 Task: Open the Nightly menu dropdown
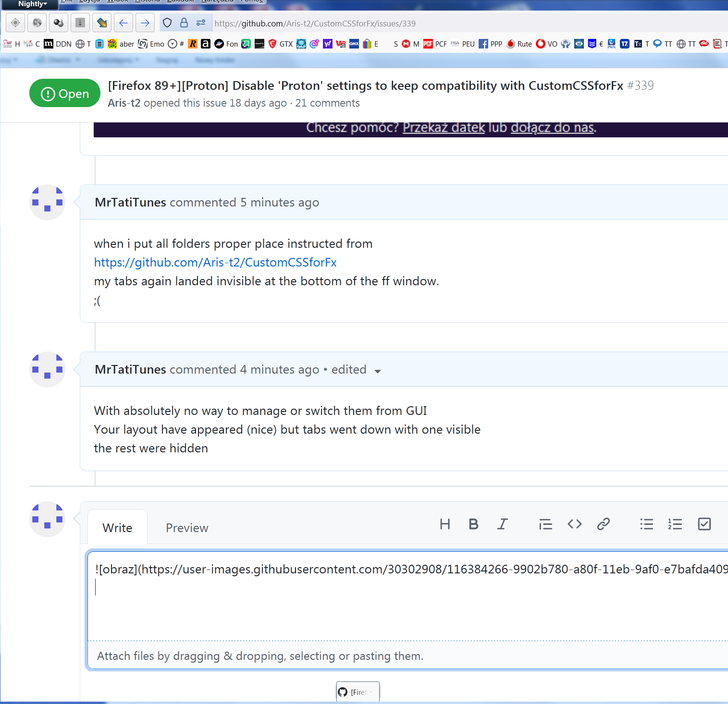pyautogui.click(x=30, y=4)
